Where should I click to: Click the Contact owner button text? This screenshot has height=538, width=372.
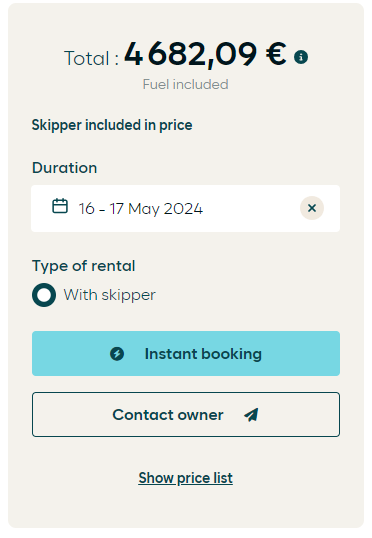pyautogui.click(x=168, y=415)
